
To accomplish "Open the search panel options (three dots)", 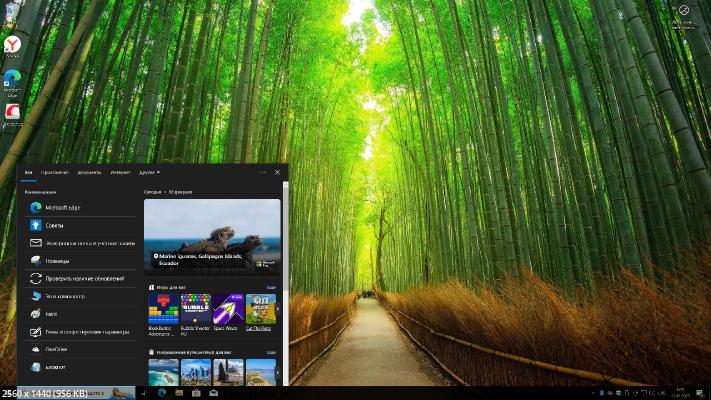I will coord(263,172).
